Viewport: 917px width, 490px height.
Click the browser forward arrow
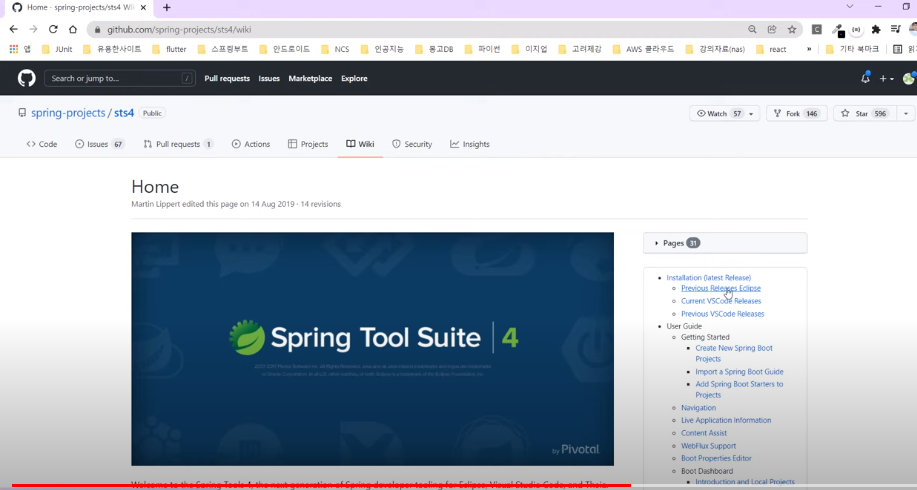tap(33, 29)
